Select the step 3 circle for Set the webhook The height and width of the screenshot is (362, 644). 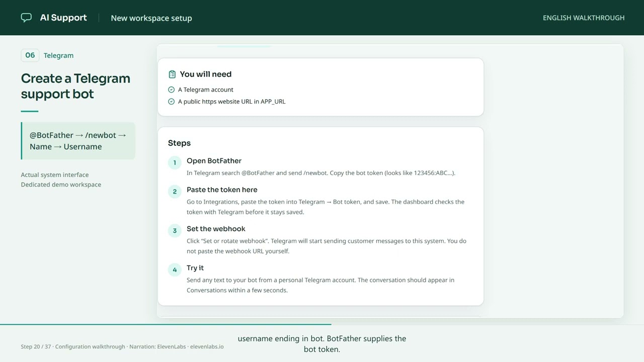[175, 231]
